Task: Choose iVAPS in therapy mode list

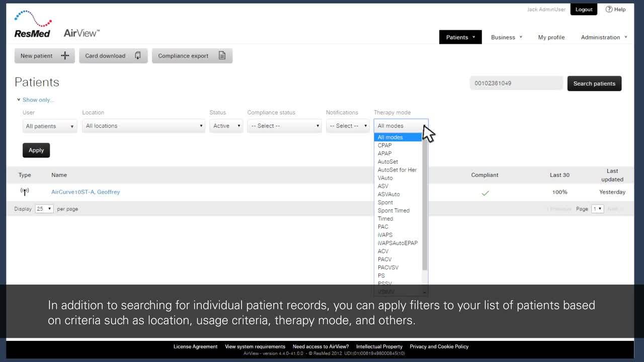Action: 385,235
